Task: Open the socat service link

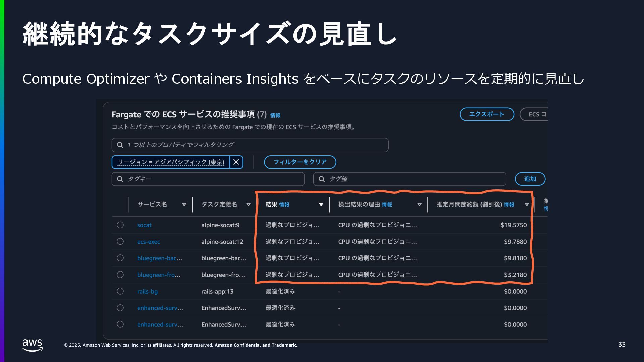Action: pyautogui.click(x=144, y=225)
